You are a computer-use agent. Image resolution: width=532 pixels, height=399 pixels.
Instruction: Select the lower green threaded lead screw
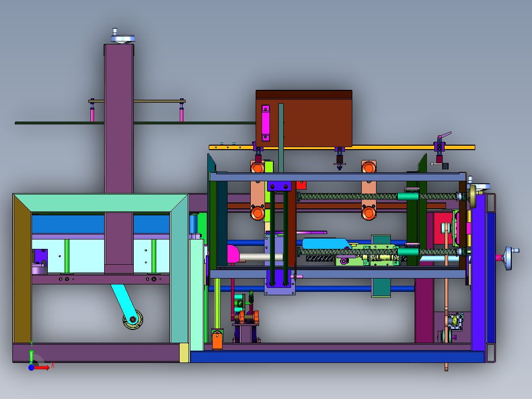379,252
